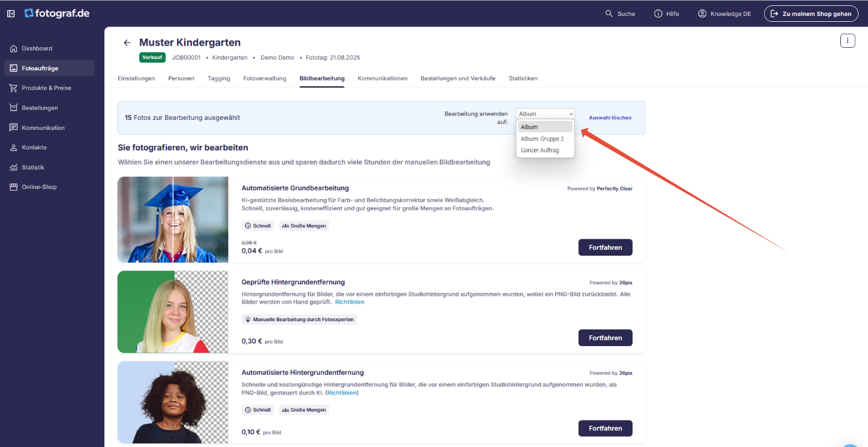Click the Dashboard house icon
The image size is (868, 447).
pos(14,48)
